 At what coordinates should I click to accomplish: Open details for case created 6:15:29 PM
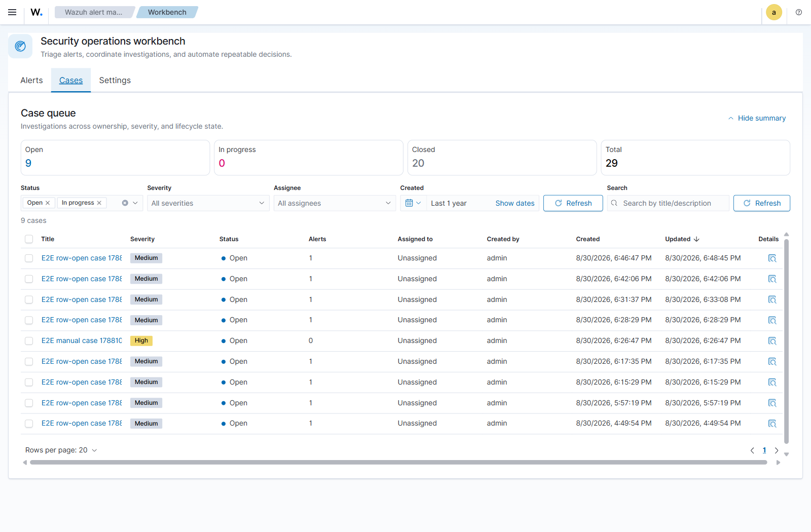[x=772, y=383]
